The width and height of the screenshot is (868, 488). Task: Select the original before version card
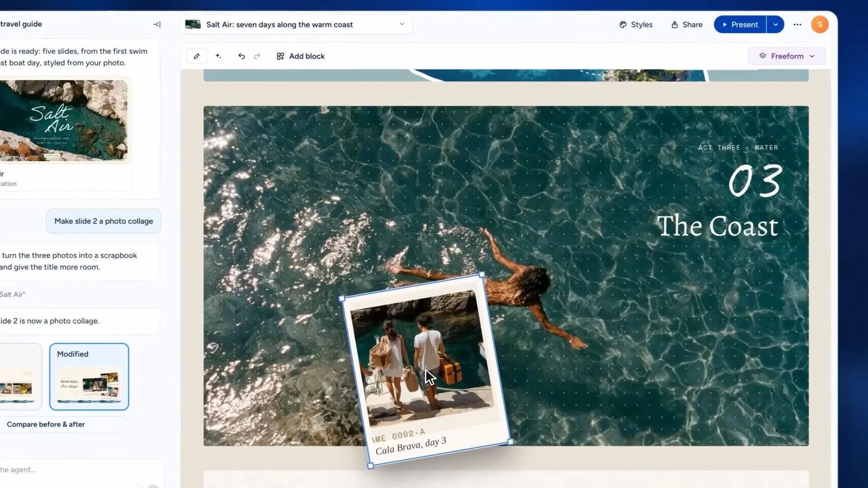pos(21,376)
